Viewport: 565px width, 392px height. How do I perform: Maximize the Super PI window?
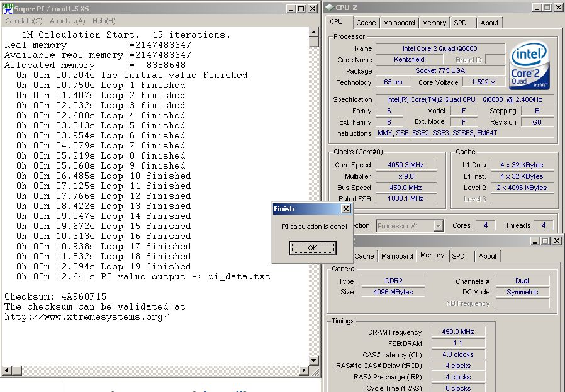coord(301,9)
